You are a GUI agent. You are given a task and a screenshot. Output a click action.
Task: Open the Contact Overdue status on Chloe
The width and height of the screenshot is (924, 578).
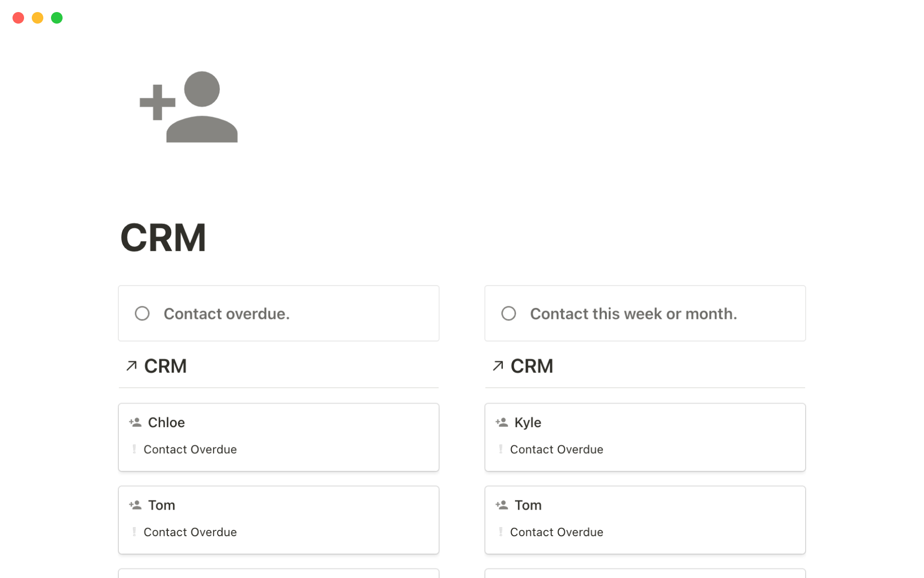click(190, 449)
